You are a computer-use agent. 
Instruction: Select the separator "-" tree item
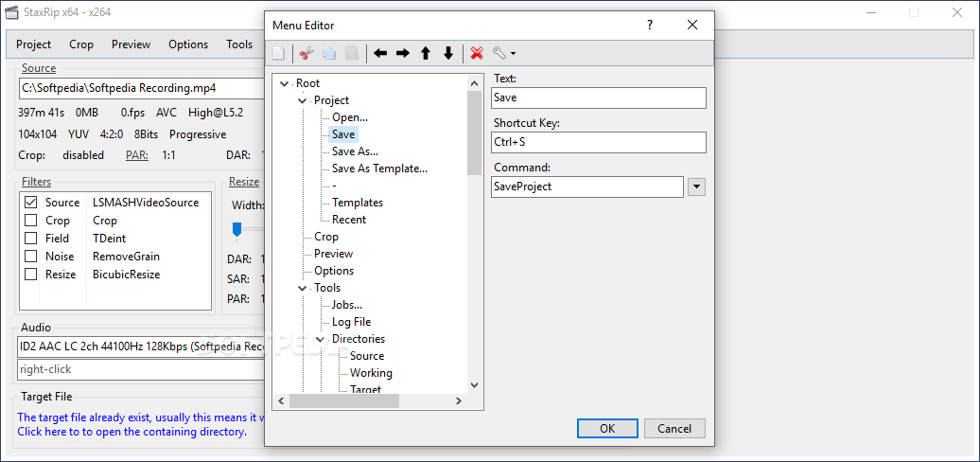point(334,185)
